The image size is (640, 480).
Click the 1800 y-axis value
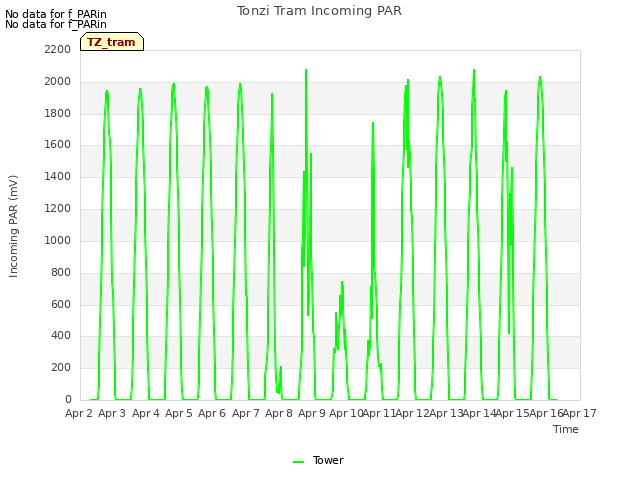58,113
